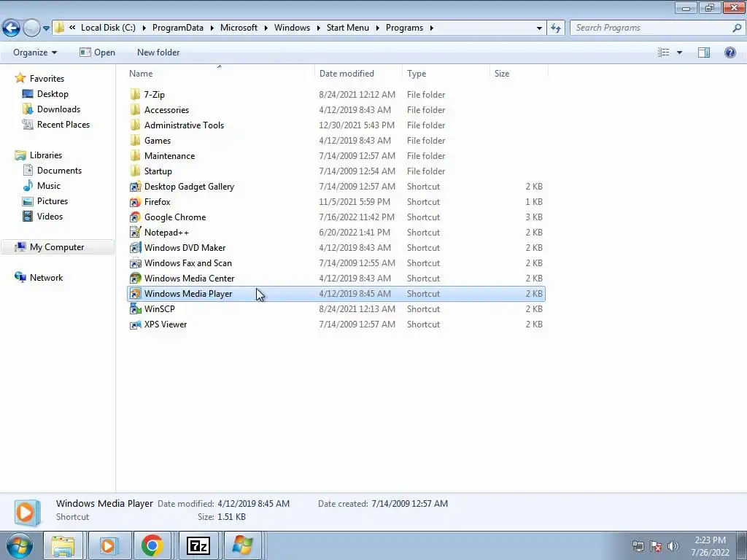747x560 pixels.
Task: Select Documents library in navigation pane
Action: point(60,171)
